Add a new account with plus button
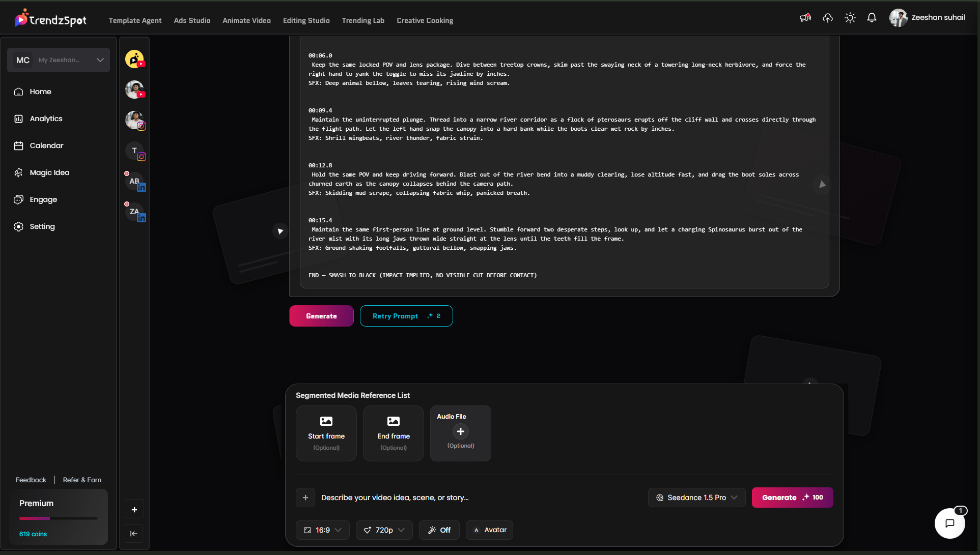Image resolution: width=980 pixels, height=555 pixels. (134, 510)
